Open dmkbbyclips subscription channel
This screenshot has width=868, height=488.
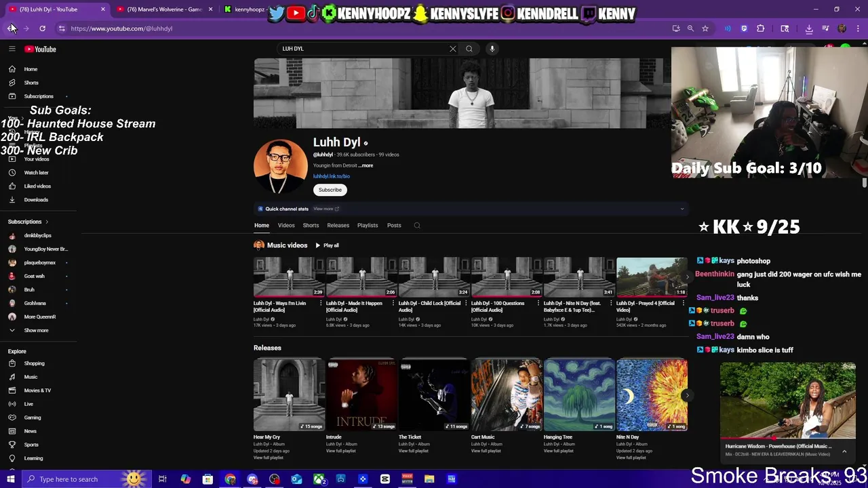(x=38, y=235)
